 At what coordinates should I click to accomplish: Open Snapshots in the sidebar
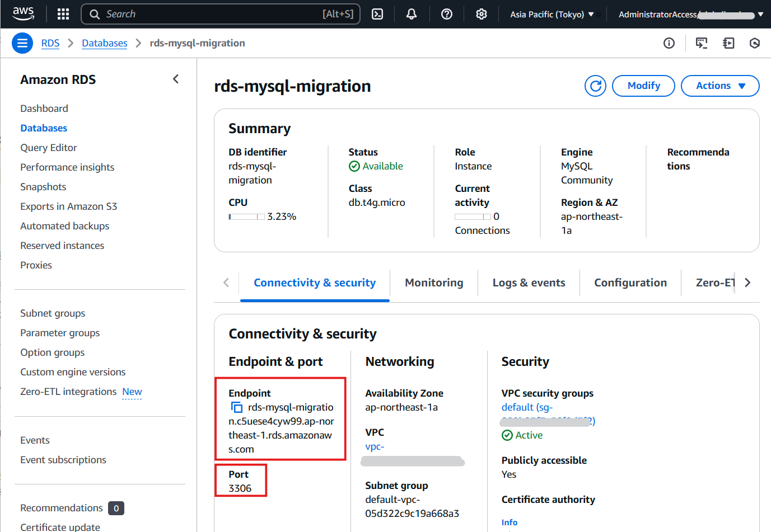coord(43,187)
